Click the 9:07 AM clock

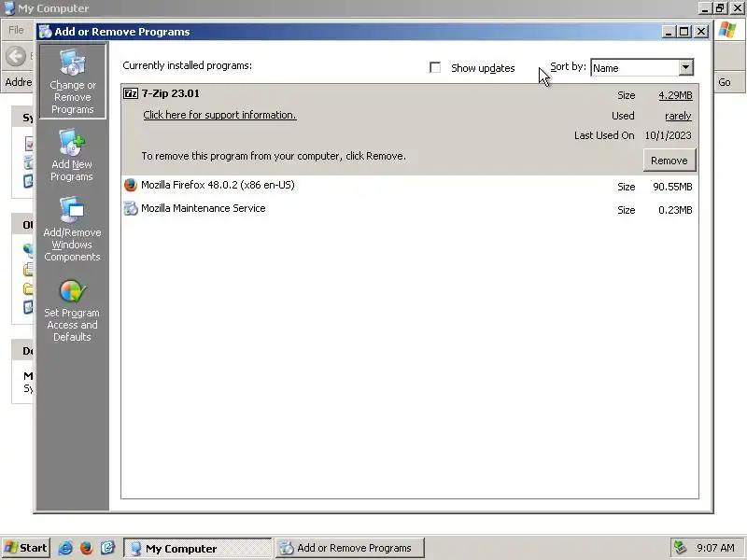point(715,548)
